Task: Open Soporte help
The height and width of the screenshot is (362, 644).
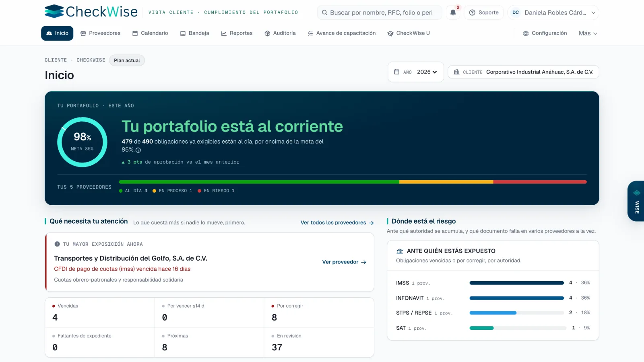Action: tap(484, 12)
